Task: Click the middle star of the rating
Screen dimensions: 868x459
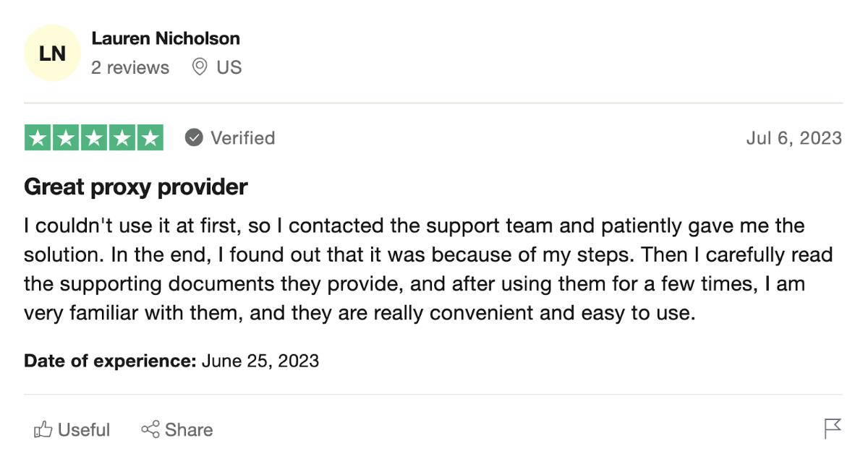Action: (93, 137)
